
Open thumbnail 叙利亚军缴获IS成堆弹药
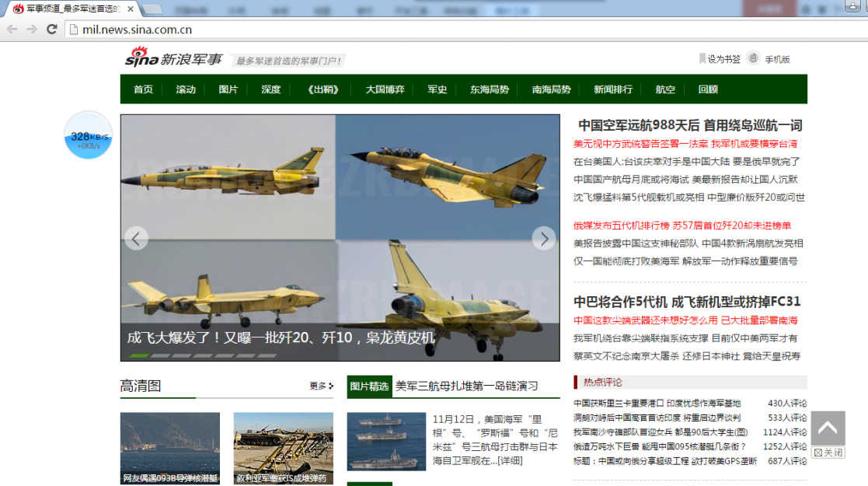(284, 449)
